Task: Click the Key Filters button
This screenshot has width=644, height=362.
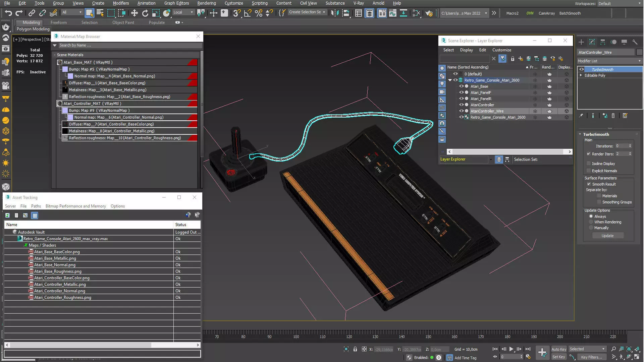Action: (591, 357)
